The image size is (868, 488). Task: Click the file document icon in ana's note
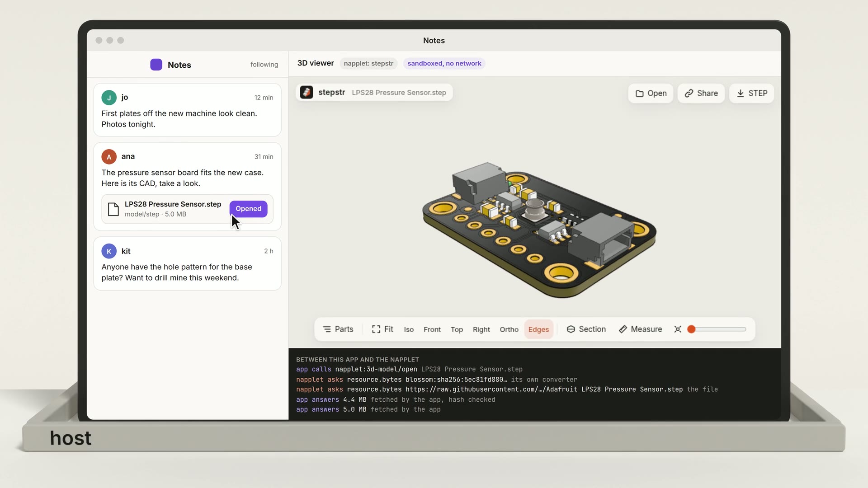pos(113,209)
